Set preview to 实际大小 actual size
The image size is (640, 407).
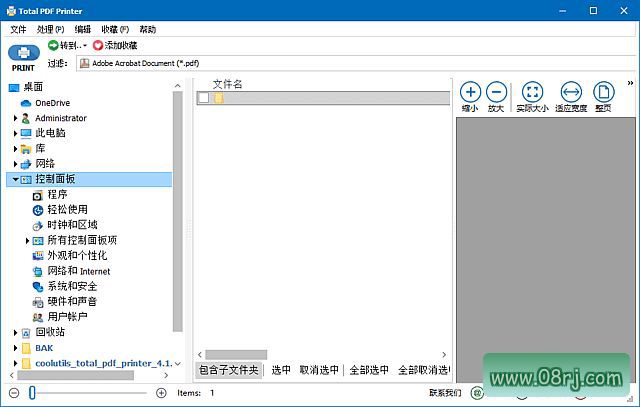coord(532,92)
